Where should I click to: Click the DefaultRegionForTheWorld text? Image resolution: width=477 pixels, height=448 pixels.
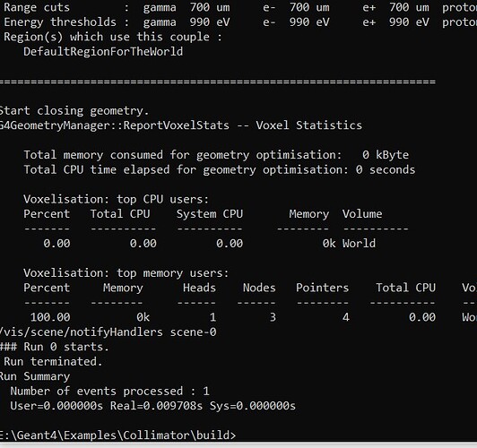[103, 51]
